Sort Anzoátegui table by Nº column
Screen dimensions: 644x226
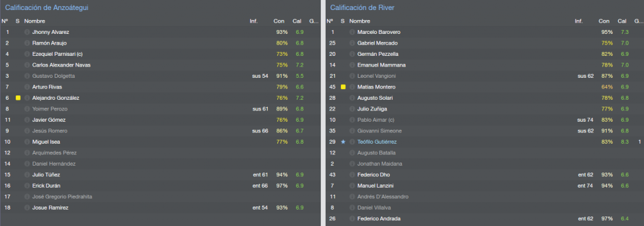tap(4, 21)
